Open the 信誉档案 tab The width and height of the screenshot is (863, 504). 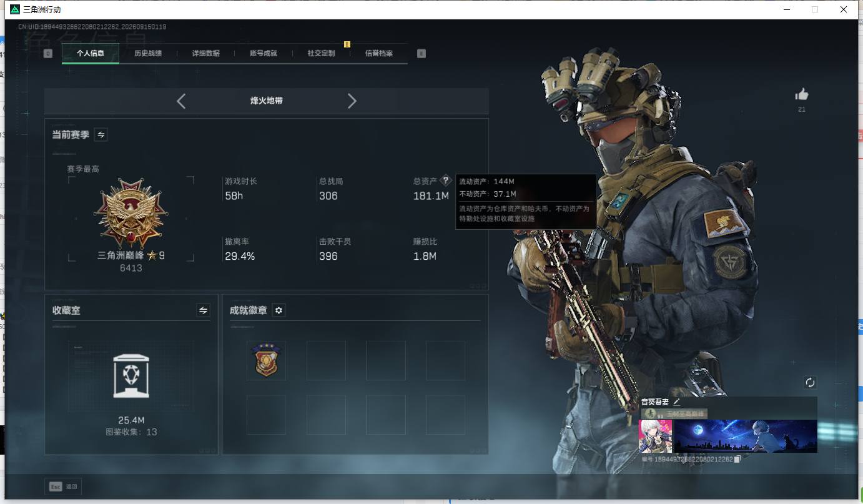click(379, 54)
